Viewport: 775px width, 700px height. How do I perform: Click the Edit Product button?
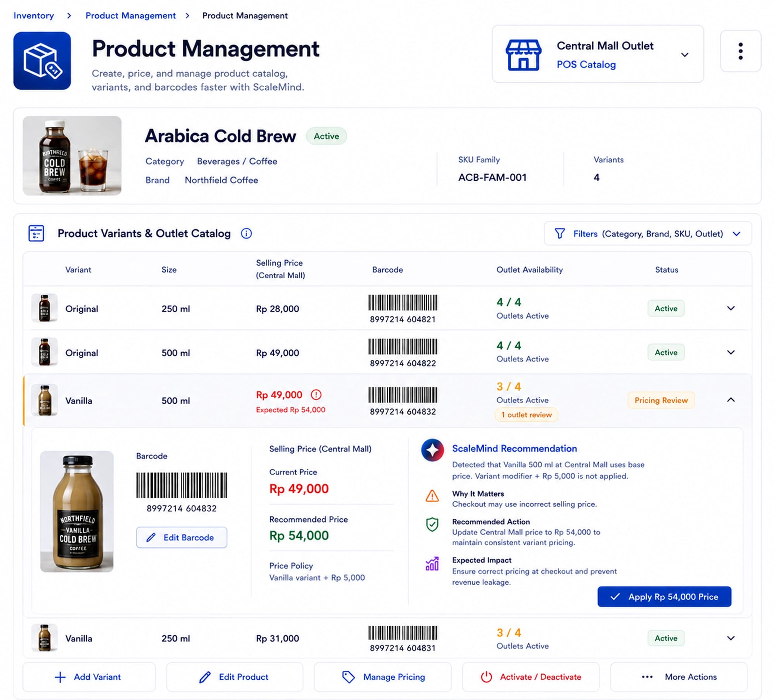click(234, 677)
